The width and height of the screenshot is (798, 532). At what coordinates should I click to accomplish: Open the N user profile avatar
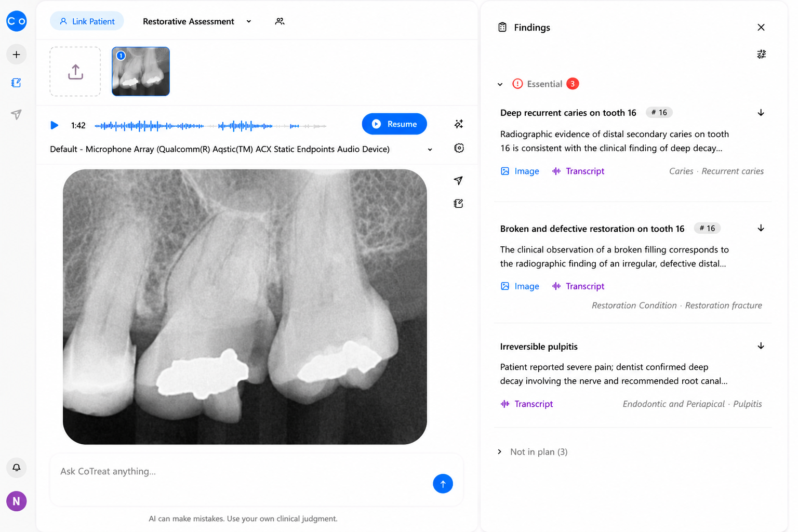tap(17, 501)
